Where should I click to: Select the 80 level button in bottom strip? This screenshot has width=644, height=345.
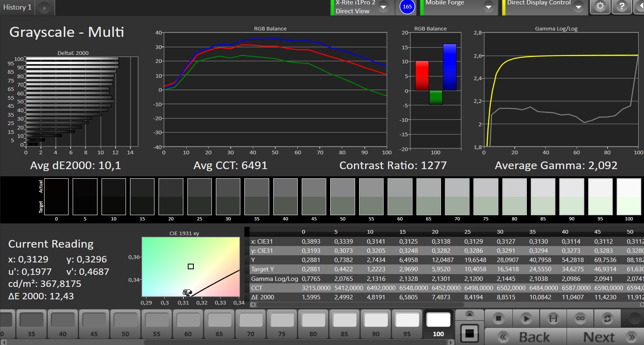[313, 324]
